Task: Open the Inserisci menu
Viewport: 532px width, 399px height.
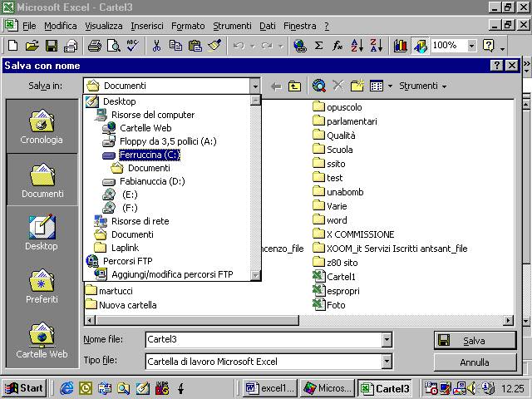Action: 147,26
